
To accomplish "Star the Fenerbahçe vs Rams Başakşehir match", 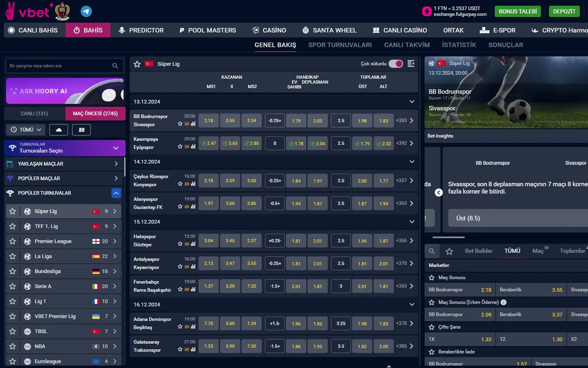I will 180,289.
